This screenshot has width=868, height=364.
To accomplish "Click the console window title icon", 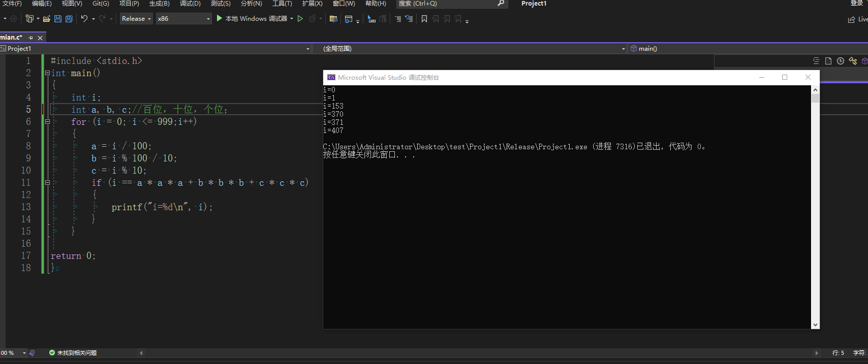I will tap(331, 77).
